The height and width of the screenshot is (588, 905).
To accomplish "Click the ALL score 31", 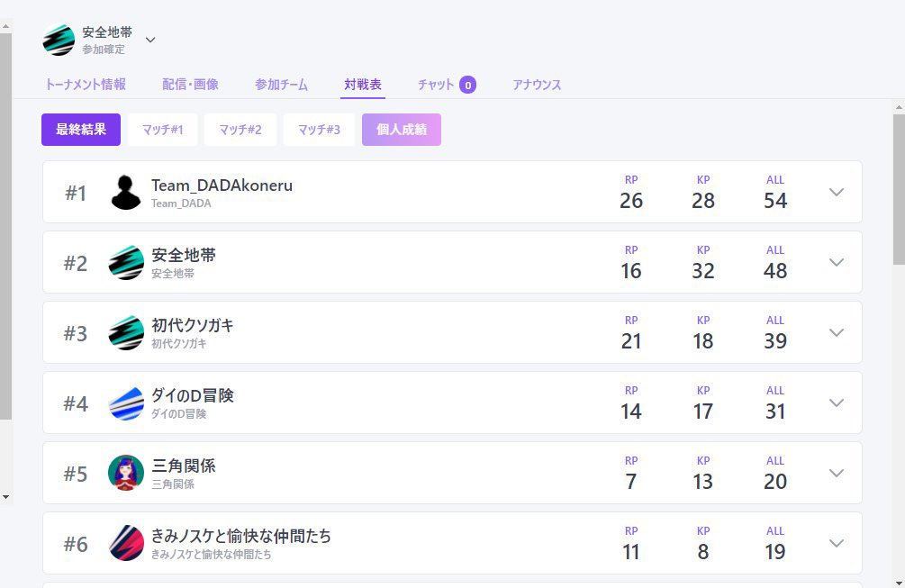I will [x=775, y=412].
